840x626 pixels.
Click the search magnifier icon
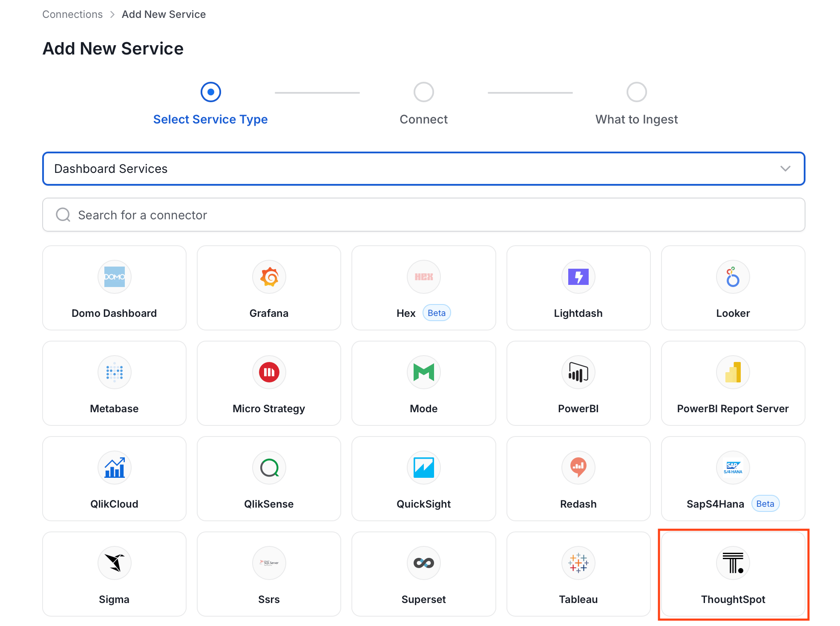pos(63,215)
